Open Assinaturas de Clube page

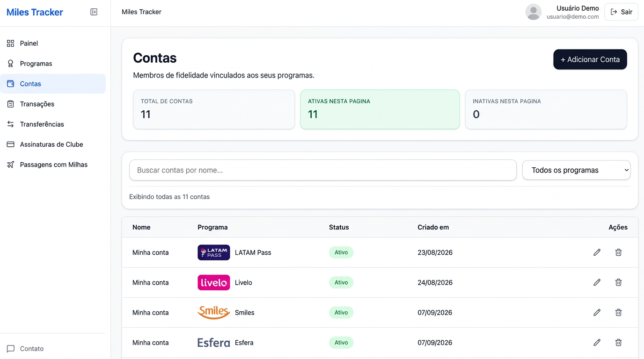(x=53, y=144)
